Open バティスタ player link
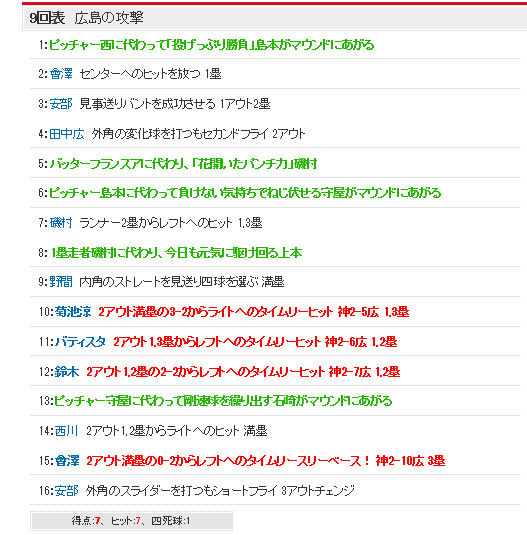 80,342
